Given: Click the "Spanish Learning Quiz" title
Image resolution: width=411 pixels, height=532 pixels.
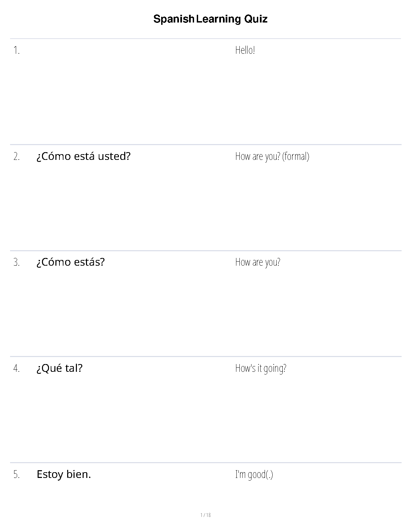Looking at the screenshot, I should tap(210, 19).
